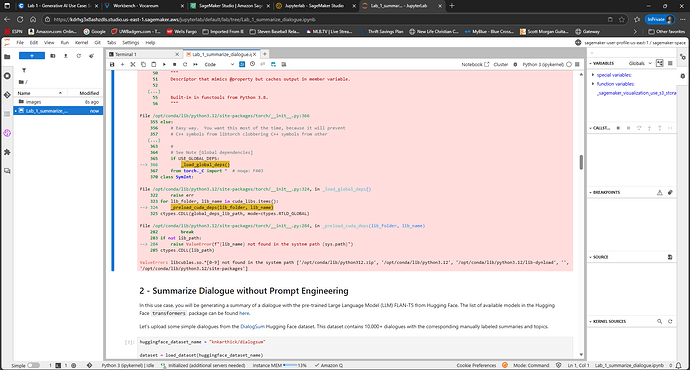Follow the DialogSum dataset link
This screenshot has width=690, height=370.
tap(253, 326)
